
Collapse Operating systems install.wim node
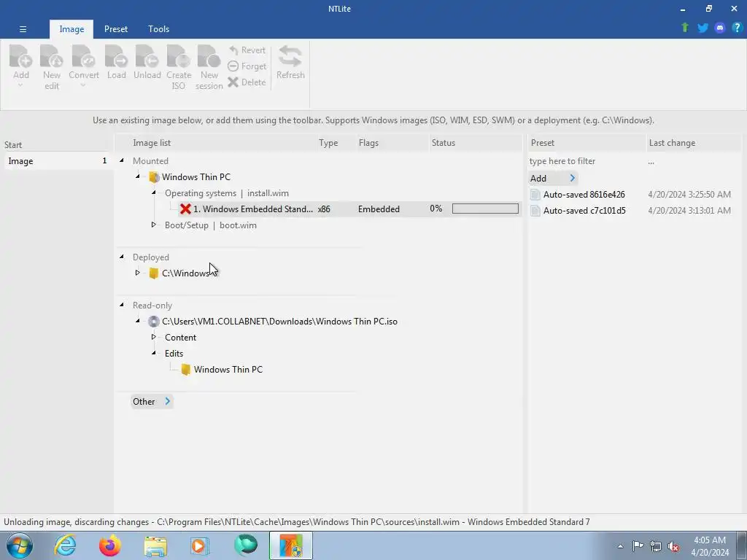pyautogui.click(x=154, y=192)
